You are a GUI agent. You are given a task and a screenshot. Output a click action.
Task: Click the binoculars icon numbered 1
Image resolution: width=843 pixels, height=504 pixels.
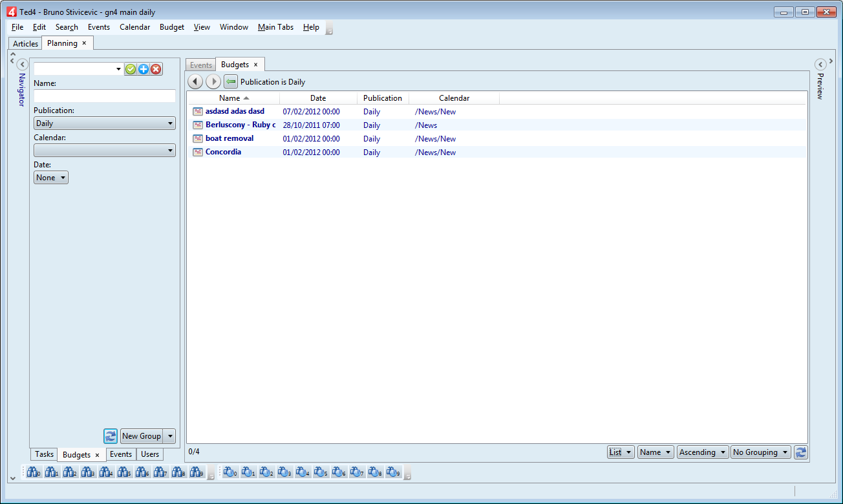point(52,472)
